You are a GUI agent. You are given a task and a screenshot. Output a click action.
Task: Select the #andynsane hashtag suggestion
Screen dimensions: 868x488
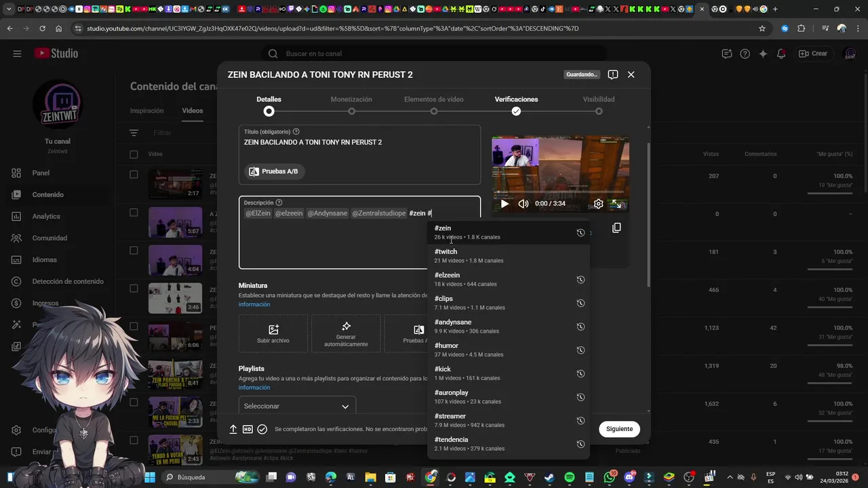pos(509,326)
